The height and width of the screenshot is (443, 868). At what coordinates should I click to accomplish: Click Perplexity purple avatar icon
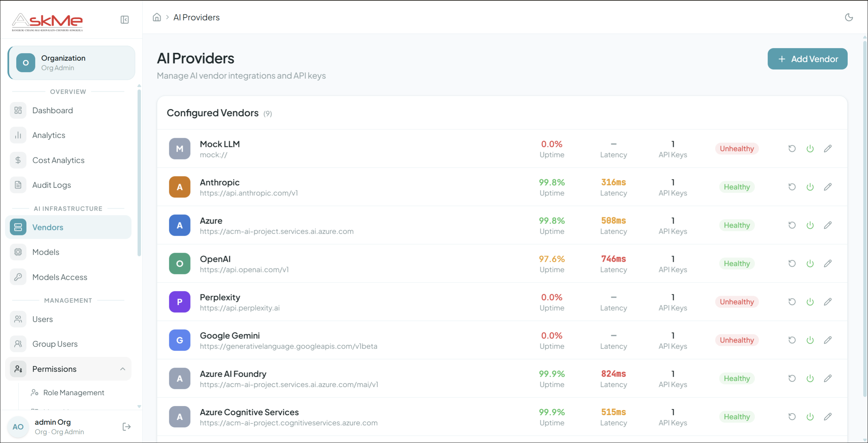point(180,302)
